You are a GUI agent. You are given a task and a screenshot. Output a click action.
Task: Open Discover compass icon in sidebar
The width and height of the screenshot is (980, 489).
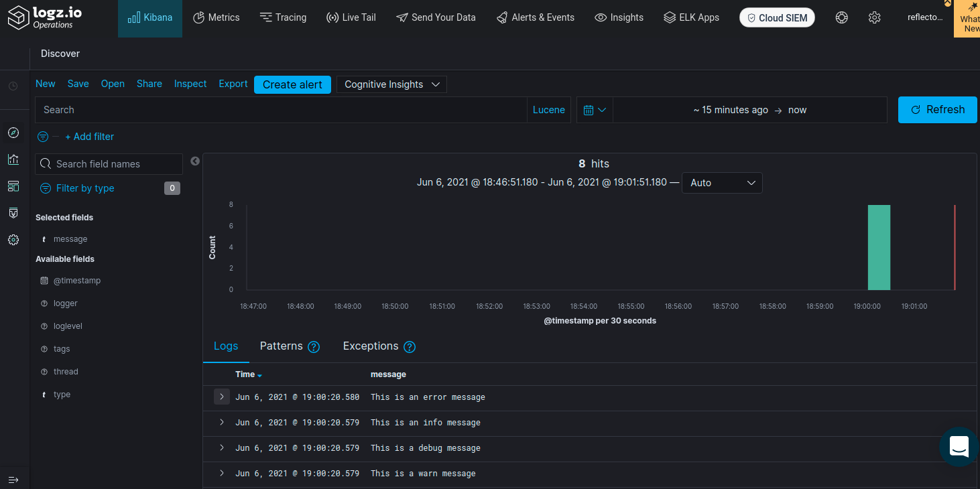[13, 133]
